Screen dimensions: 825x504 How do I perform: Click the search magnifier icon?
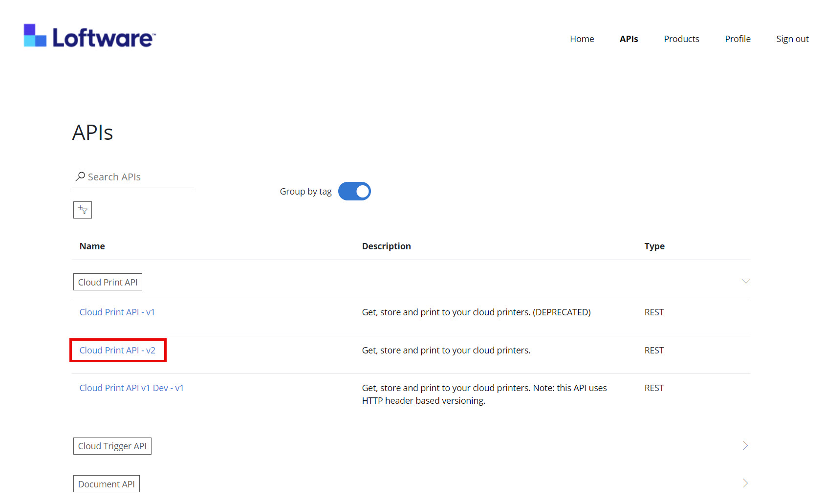[x=80, y=176]
